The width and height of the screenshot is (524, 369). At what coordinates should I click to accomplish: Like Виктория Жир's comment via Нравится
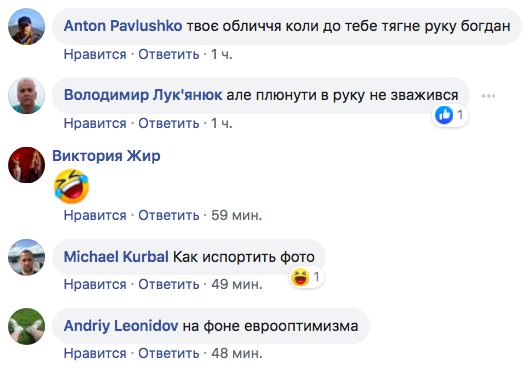[95, 215]
